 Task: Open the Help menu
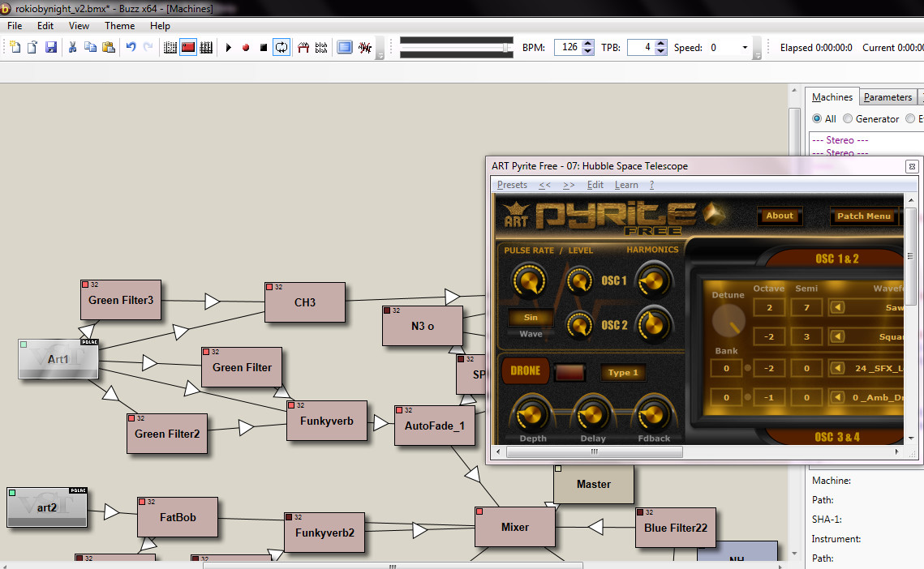(x=160, y=26)
